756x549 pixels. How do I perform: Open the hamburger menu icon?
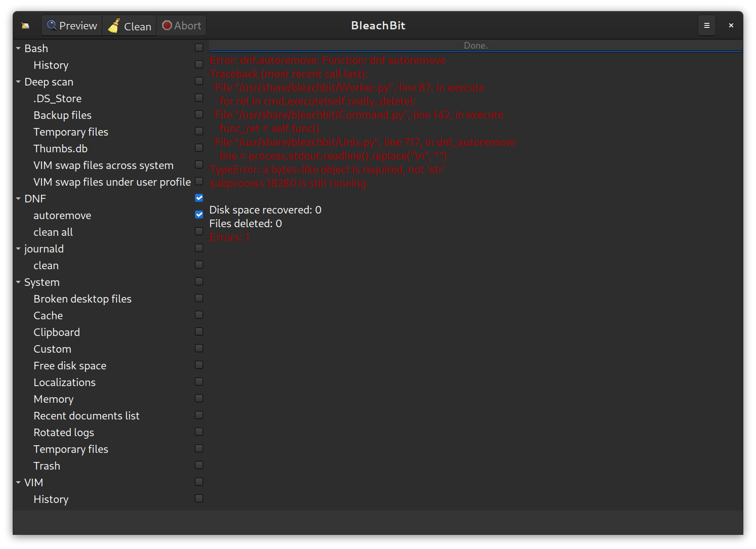point(707,25)
